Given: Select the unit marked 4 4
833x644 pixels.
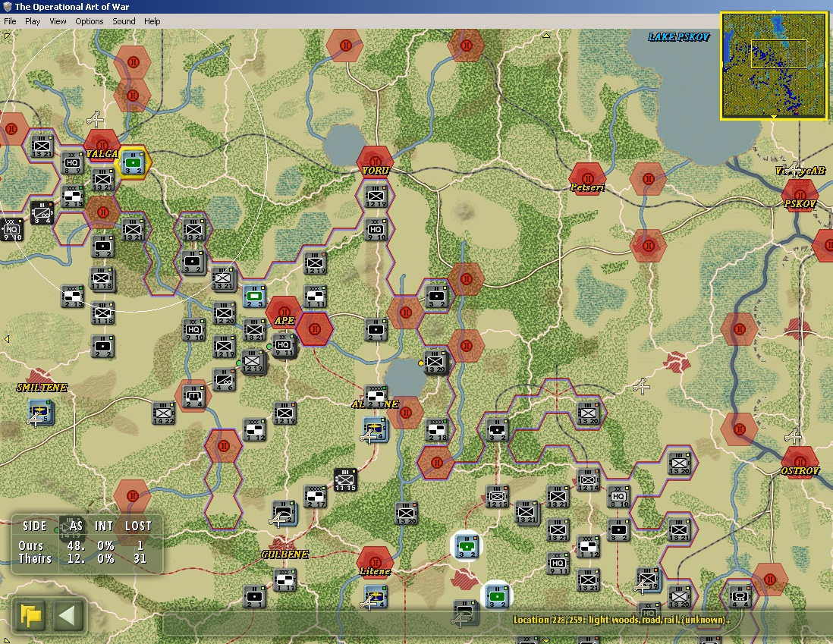Looking at the screenshot, I should coord(740,596).
